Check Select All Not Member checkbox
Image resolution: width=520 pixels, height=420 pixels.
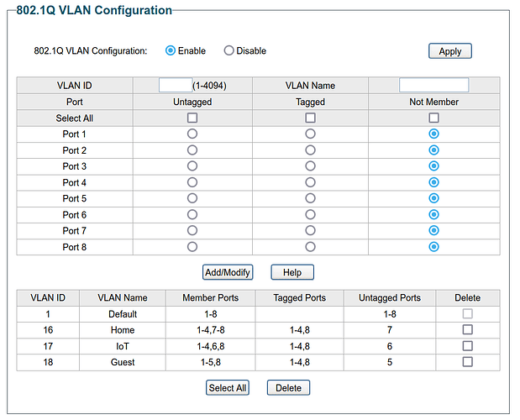coord(433,118)
